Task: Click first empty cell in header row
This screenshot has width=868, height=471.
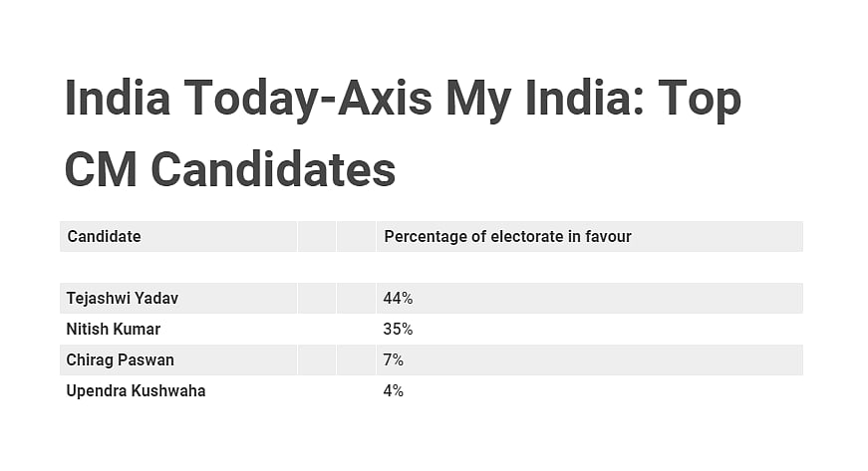Action: point(317,237)
